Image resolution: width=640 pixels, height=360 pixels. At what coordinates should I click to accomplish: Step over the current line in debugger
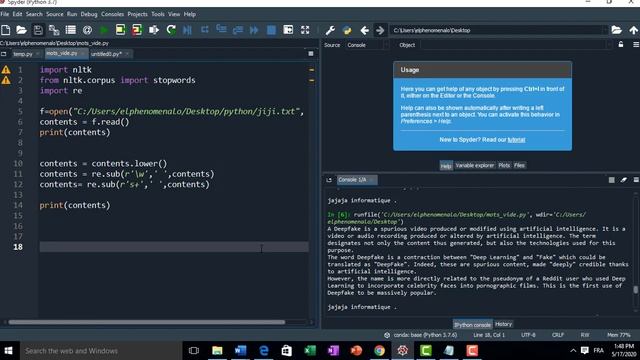pos(204,29)
